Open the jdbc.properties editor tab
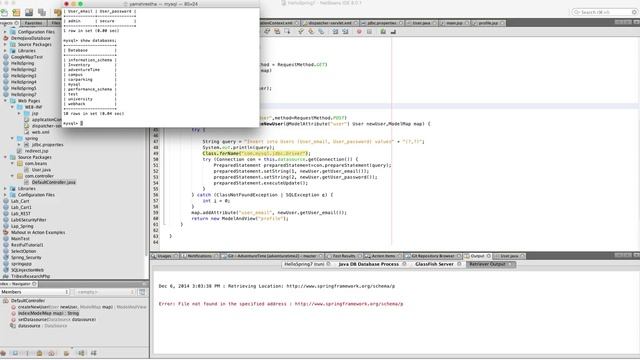The image size is (640, 360). point(381,23)
